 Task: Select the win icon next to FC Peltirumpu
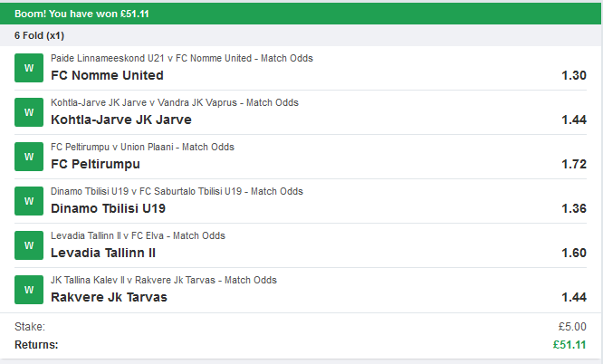30,157
